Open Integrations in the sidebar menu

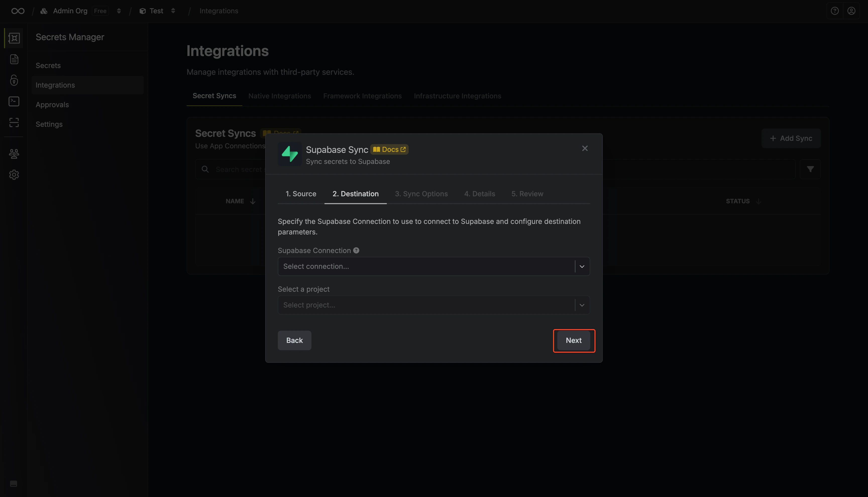tap(87, 85)
